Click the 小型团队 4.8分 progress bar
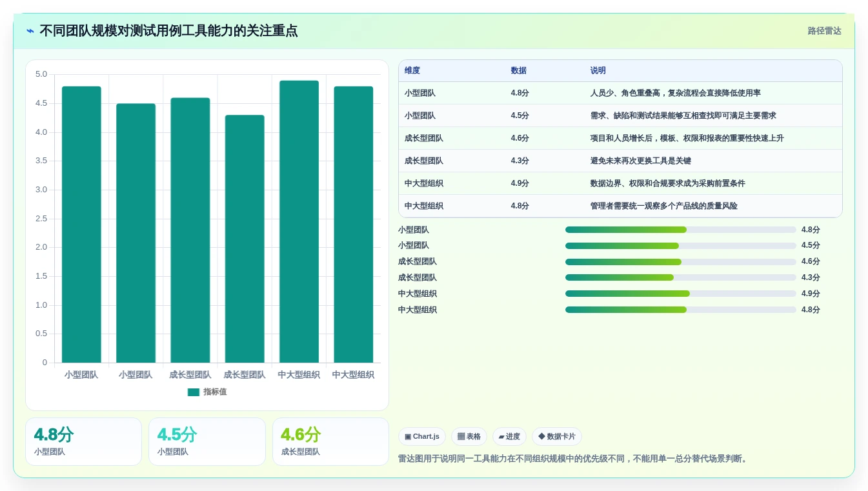The image size is (868, 491). (x=681, y=230)
